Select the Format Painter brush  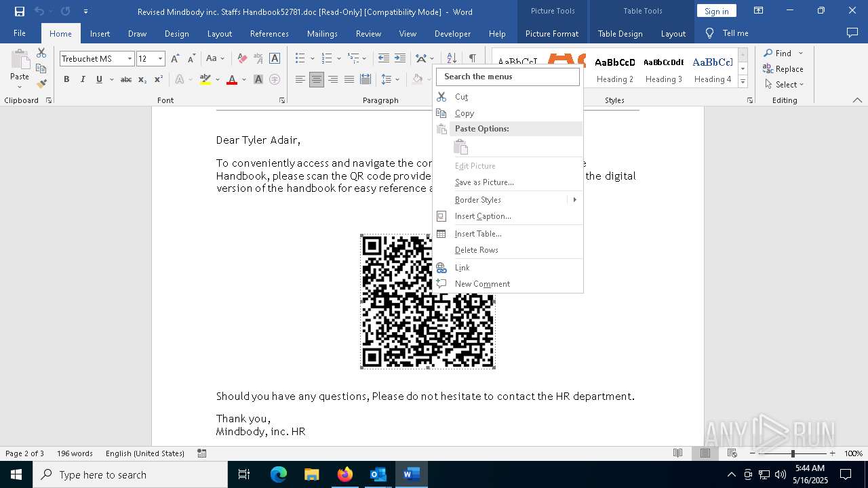click(41, 84)
